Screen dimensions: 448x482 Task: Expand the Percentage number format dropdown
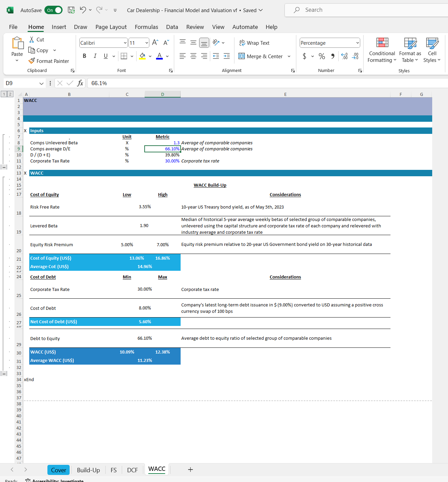(x=357, y=43)
